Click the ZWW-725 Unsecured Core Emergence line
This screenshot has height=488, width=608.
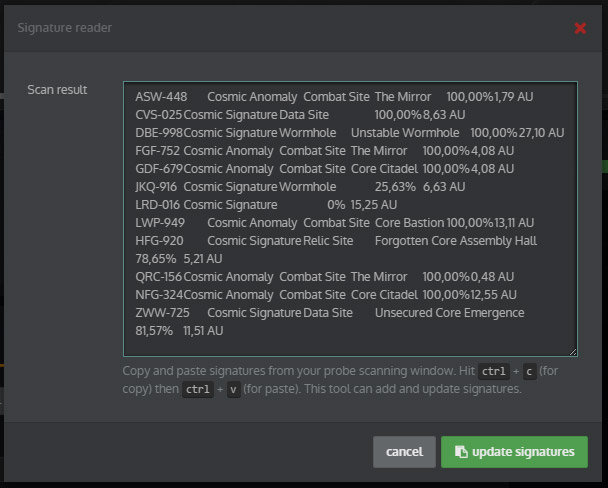[x=330, y=313]
